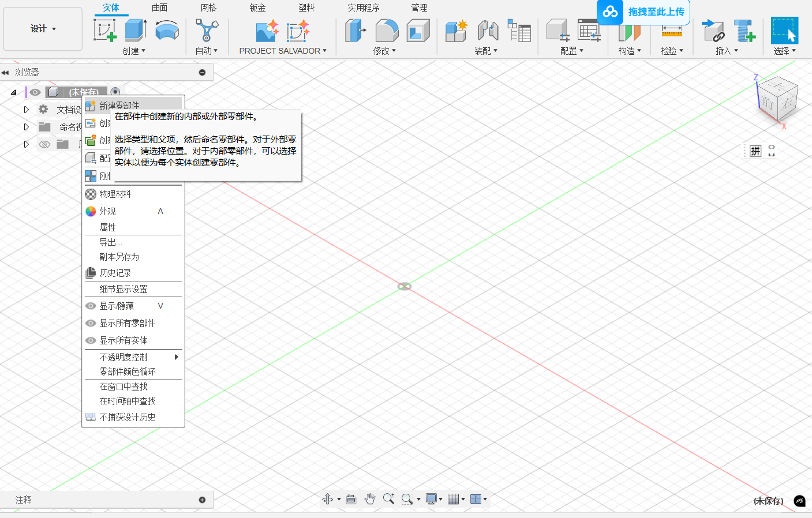The height and width of the screenshot is (518, 812).
Task: Expand the Comments (注释) panel plus button
Action: tap(202, 500)
